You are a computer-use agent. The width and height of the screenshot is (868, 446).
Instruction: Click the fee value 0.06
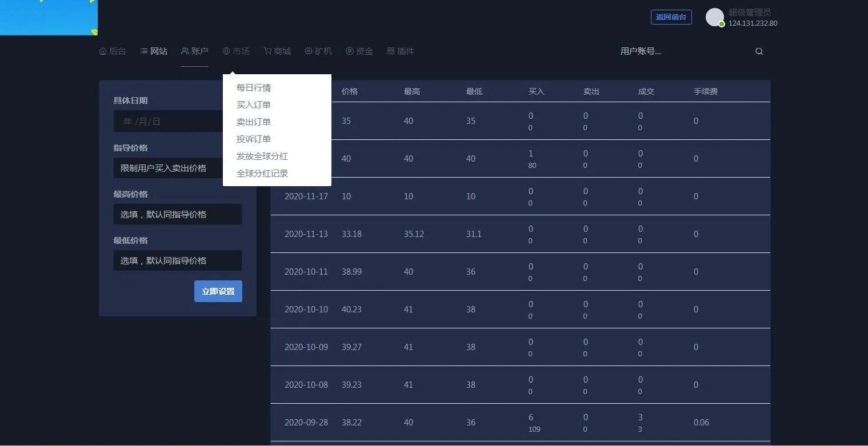point(701,423)
